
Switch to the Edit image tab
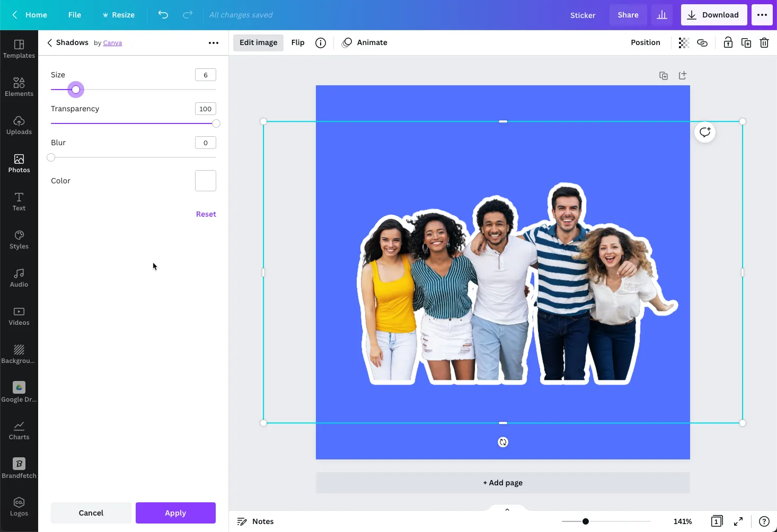(258, 42)
